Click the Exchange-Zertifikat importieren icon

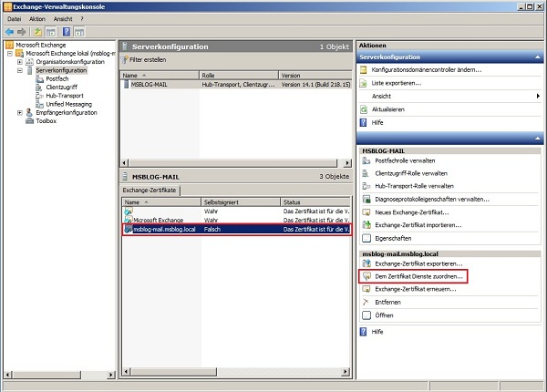(x=366, y=225)
